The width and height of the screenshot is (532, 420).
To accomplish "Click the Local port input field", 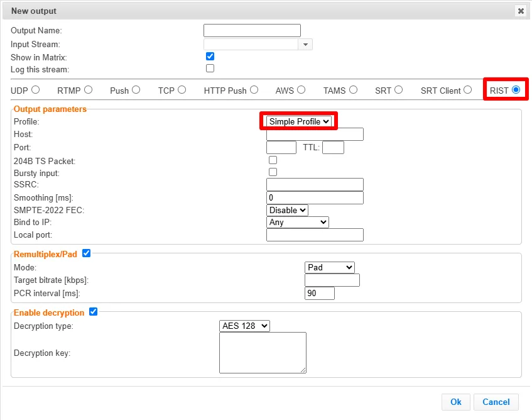I will pos(315,235).
